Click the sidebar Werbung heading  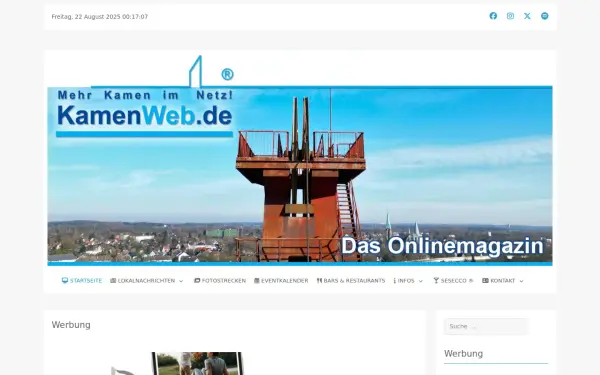(x=463, y=354)
